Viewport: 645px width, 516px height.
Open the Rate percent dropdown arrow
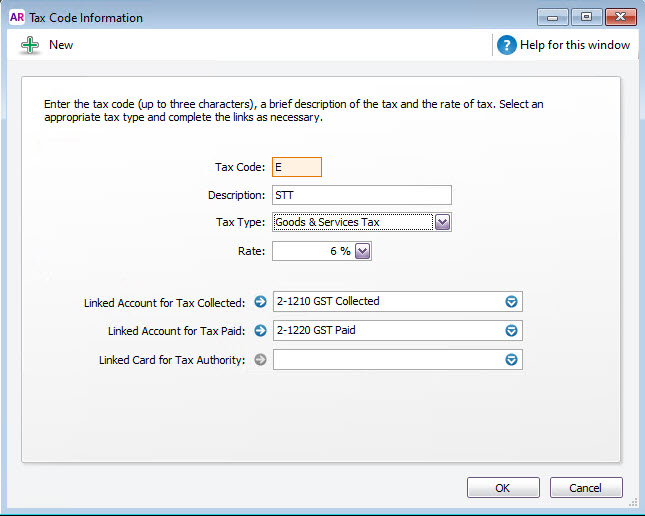tap(363, 251)
